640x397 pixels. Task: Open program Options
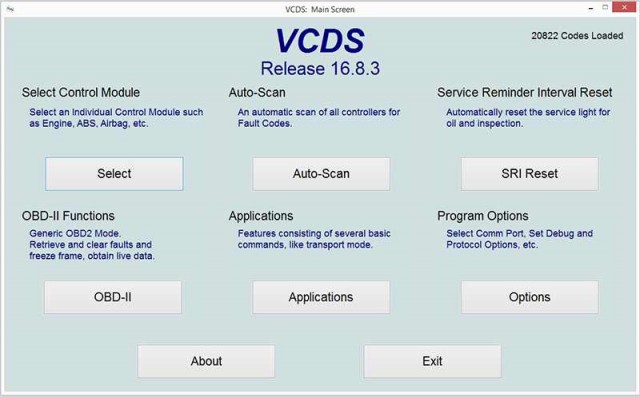pos(530,297)
